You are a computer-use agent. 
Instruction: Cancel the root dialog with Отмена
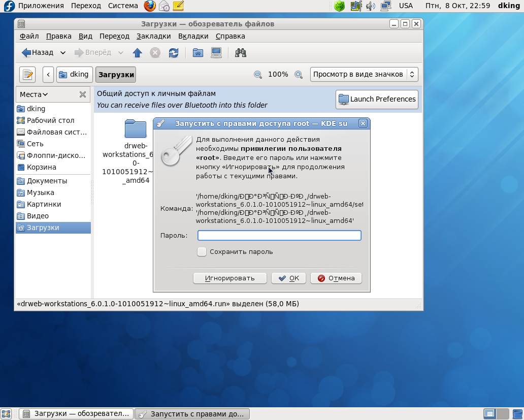click(x=336, y=278)
